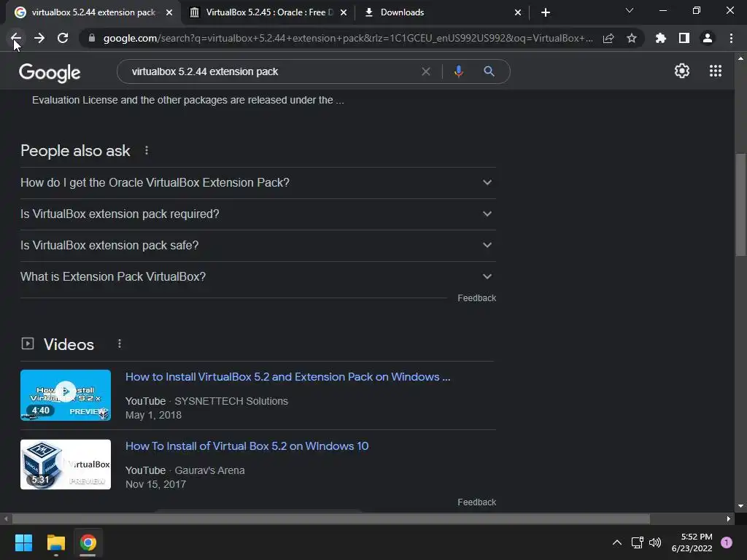Open the Chrome three-dot menu

point(731,38)
